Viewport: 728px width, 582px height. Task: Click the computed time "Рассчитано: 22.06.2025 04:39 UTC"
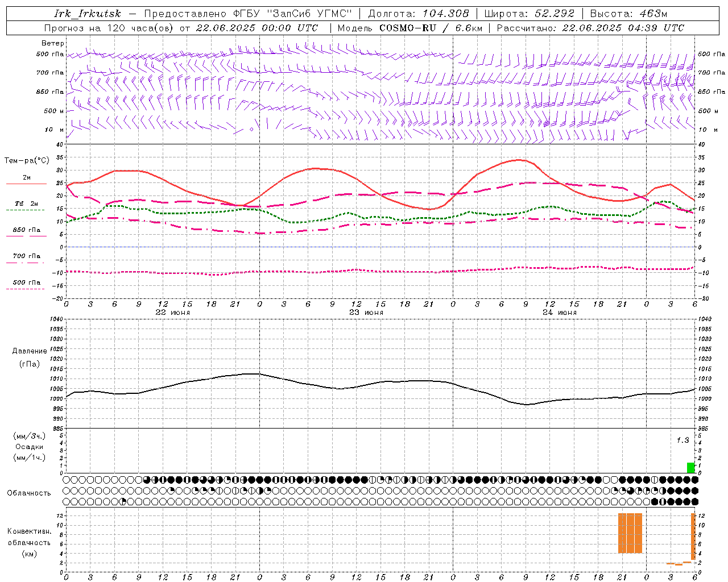pyautogui.click(x=590, y=28)
